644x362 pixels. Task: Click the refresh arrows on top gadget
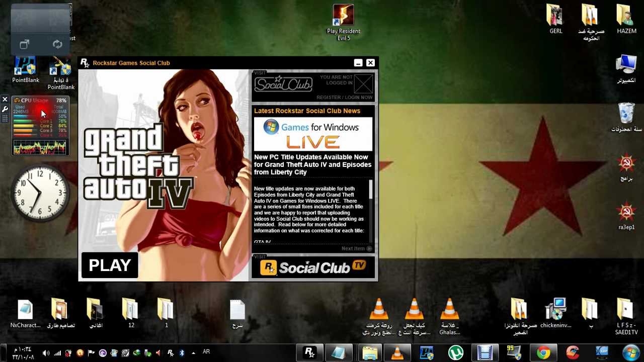(57, 44)
